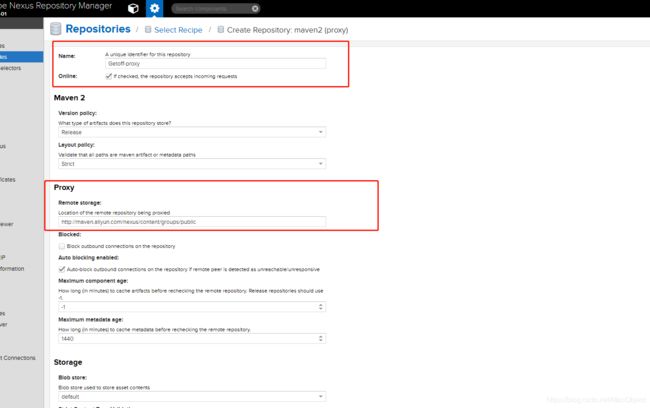Click the Proxy section heading
Screen dimensions: 650x408
(x=64, y=187)
